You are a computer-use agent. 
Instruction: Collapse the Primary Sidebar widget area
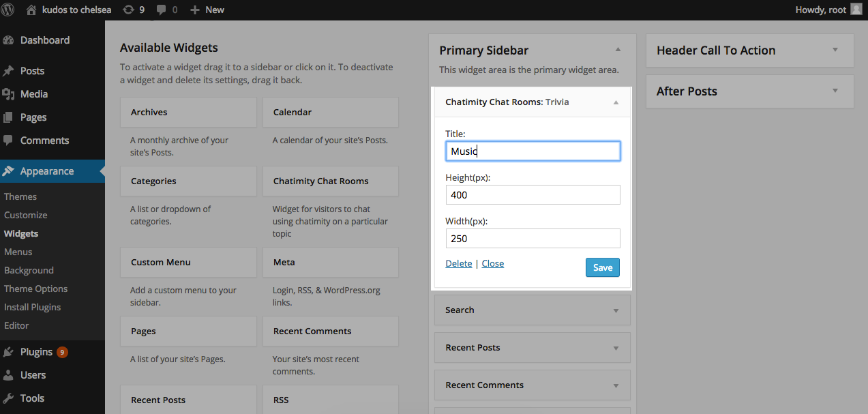point(618,50)
